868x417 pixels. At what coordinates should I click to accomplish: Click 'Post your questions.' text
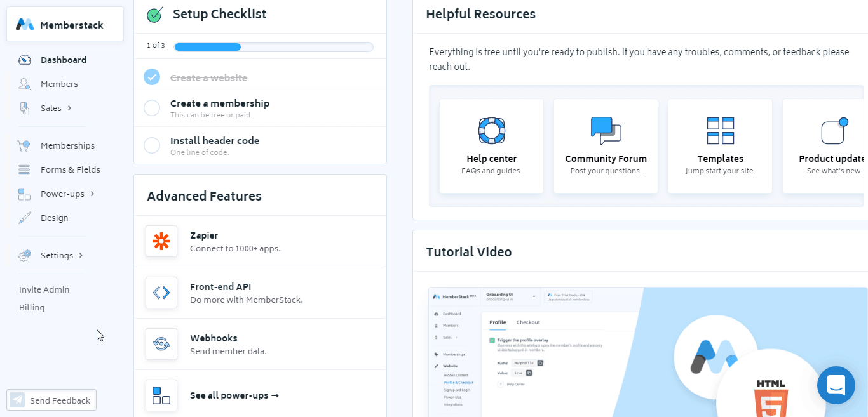coord(606,171)
